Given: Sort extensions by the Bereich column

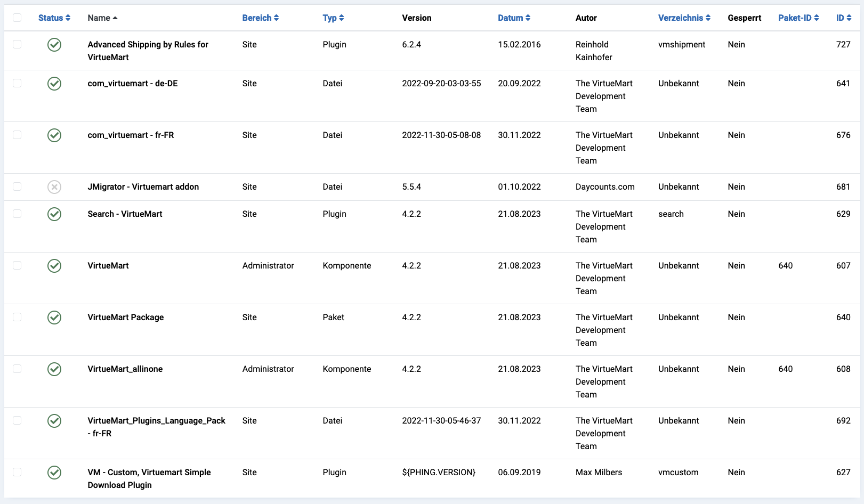Looking at the screenshot, I should tap(260, 18).
